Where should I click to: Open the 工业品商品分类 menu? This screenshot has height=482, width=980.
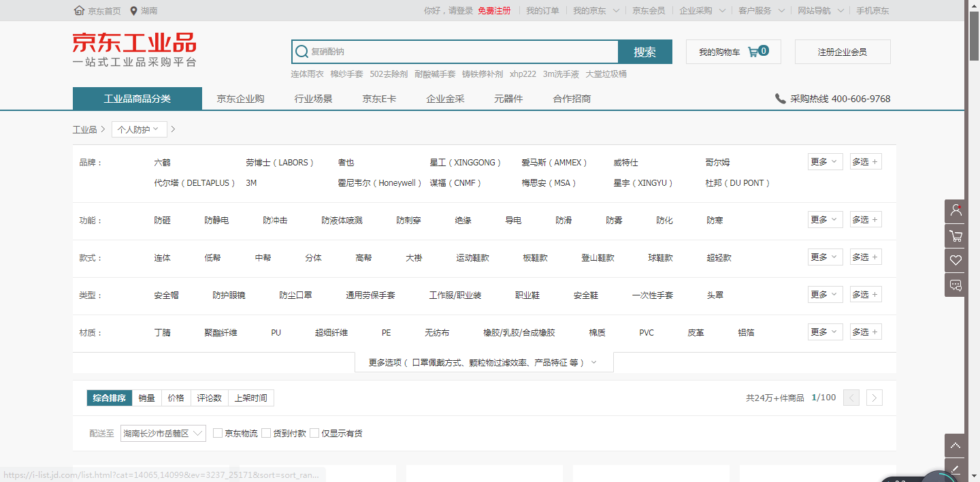[137, 99]
